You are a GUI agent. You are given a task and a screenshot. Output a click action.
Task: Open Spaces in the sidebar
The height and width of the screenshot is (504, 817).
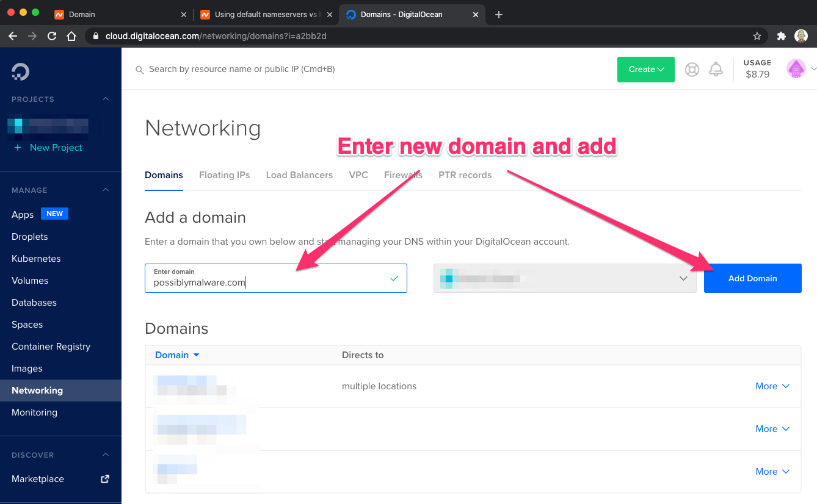pos(27,325)
